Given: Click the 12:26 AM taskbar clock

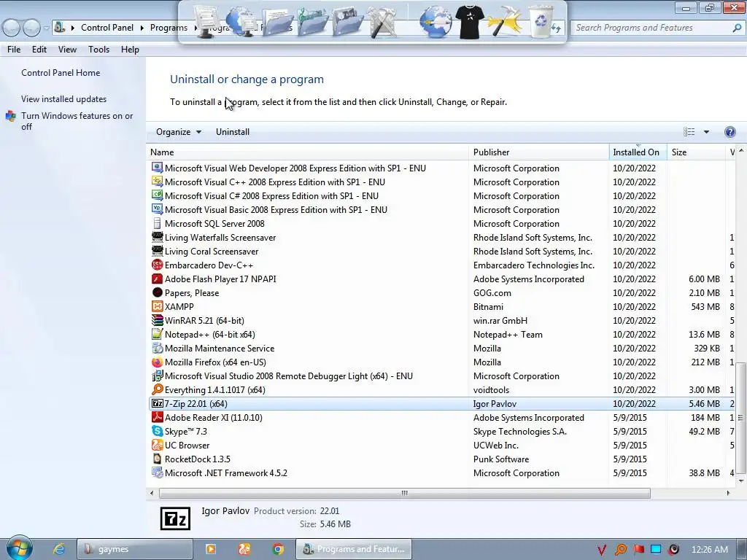Looking at the screenshot, I should pyautogui.click(x=709, y=550).
